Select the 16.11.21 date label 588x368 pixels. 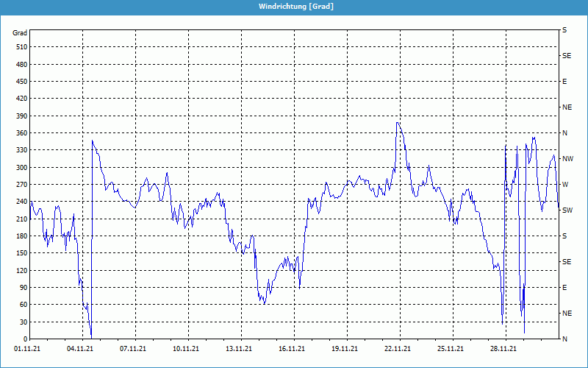pos(293,350)
